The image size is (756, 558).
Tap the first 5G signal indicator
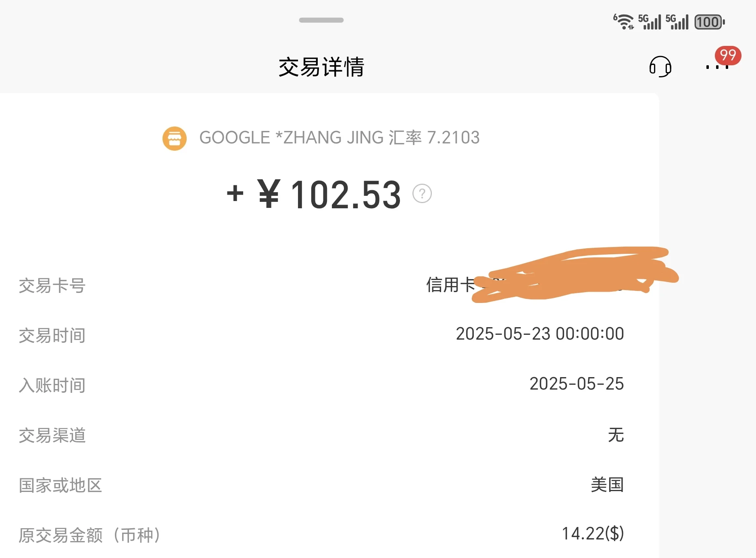click(x=650, y=22)
